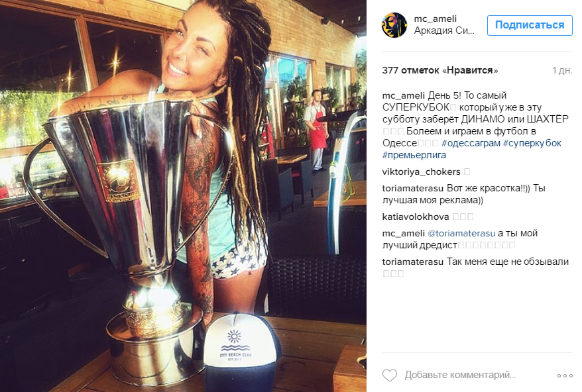Open mc_ameli name in reply comment

click(x=404, y=233)
